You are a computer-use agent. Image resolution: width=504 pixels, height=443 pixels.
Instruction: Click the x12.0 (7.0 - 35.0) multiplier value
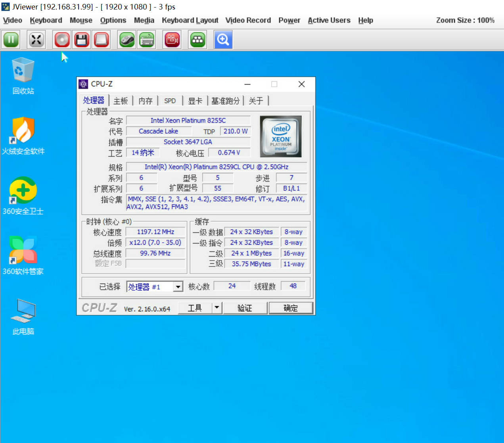tap(155, 243)
